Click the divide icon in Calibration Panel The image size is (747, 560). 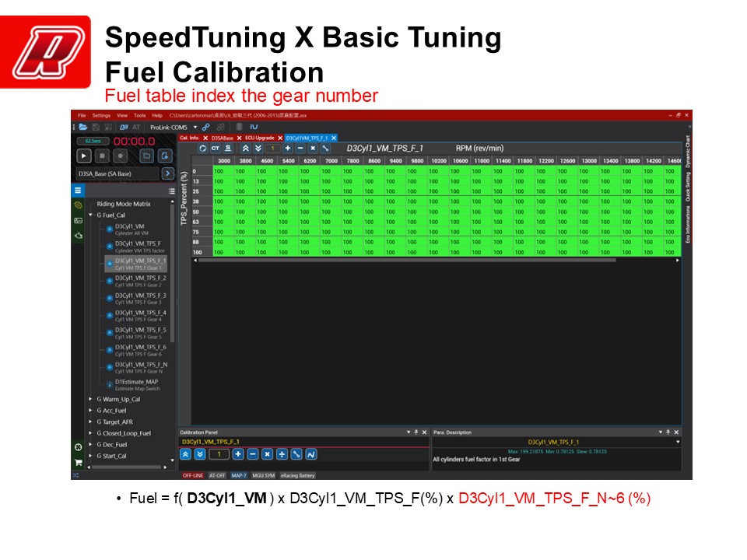click(282, 454)
